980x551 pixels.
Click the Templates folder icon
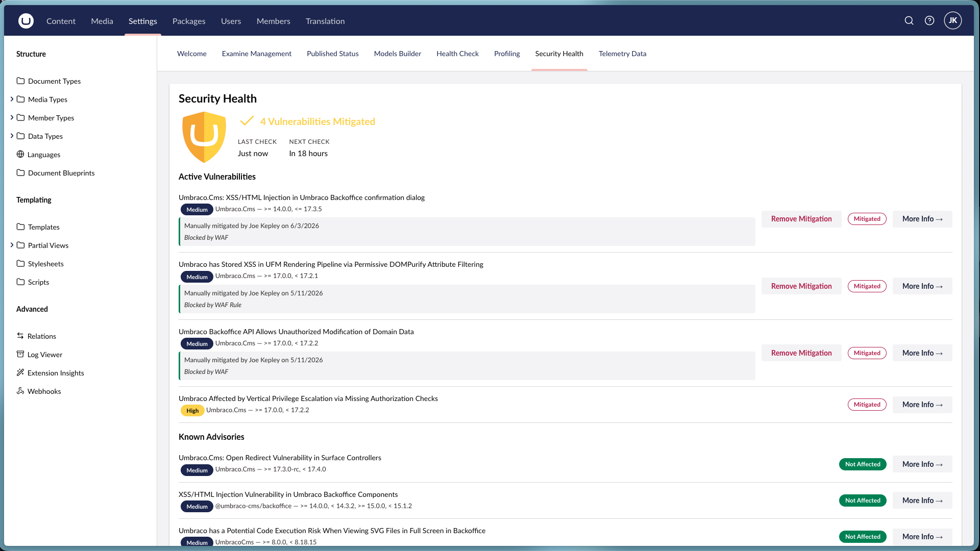click(x=20, y=227)
